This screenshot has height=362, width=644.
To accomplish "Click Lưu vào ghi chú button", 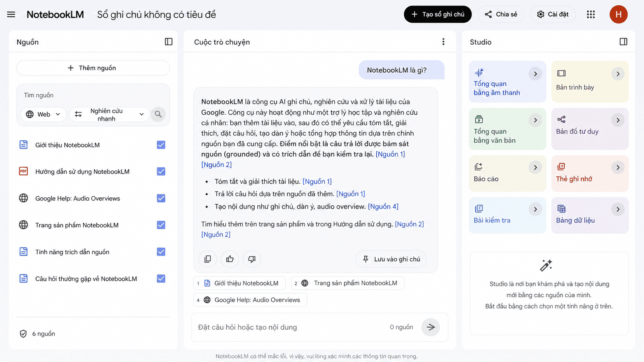I will [x=391, y=259].
